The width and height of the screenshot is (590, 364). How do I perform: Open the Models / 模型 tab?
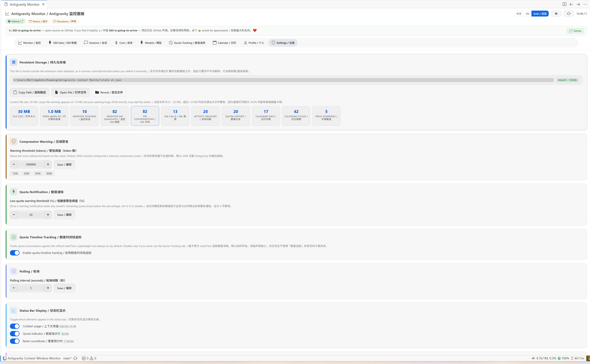151,43
